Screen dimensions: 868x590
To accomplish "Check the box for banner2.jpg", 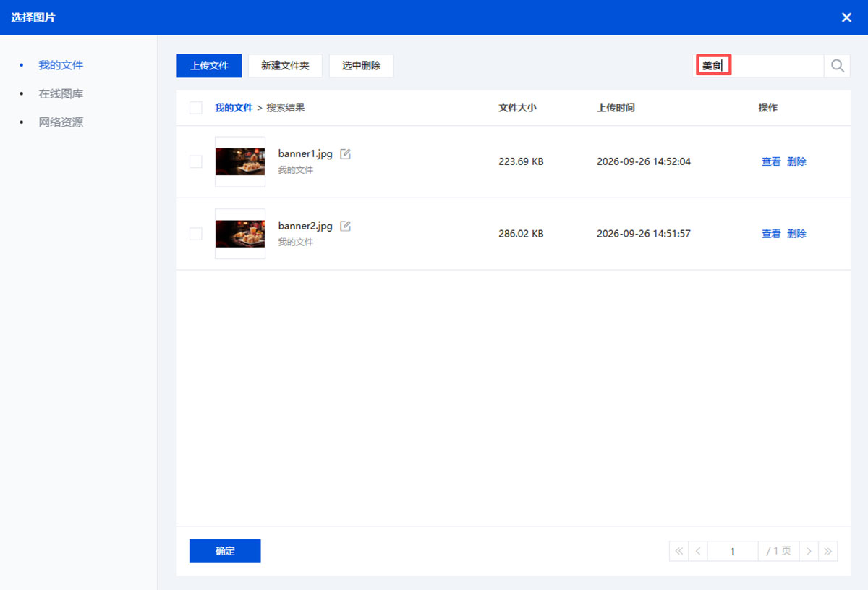I will coord(195,234).
